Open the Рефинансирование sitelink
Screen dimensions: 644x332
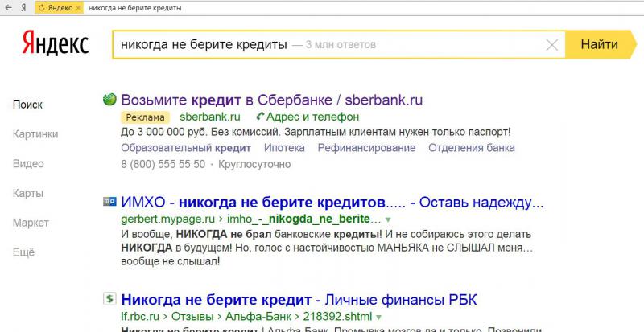coord(367,148)
